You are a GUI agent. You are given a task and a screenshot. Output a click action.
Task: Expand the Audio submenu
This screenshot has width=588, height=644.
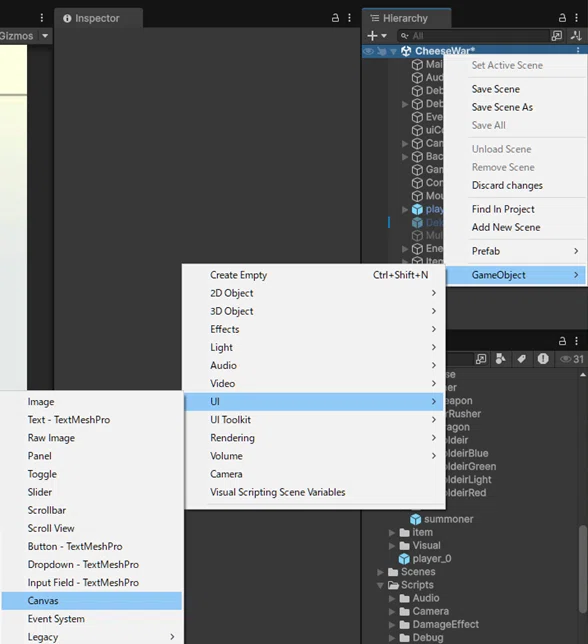coord(314,365)
